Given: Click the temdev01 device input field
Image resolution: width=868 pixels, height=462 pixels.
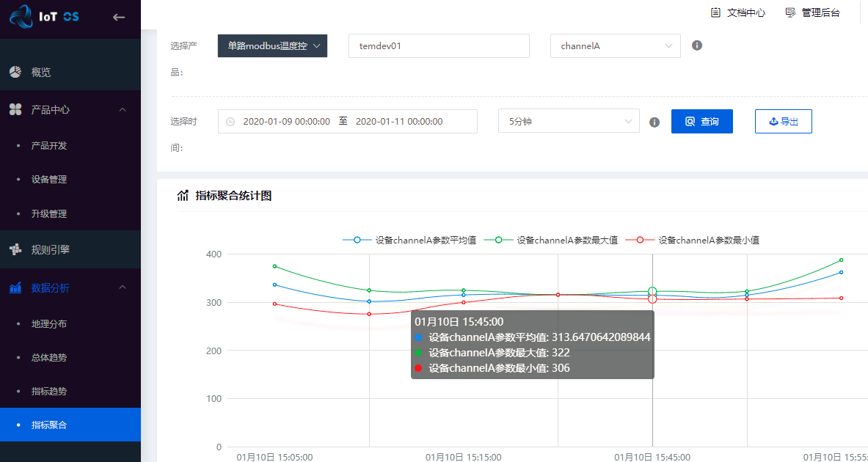Looking at the screenshot, I should [x=438, y=45].
